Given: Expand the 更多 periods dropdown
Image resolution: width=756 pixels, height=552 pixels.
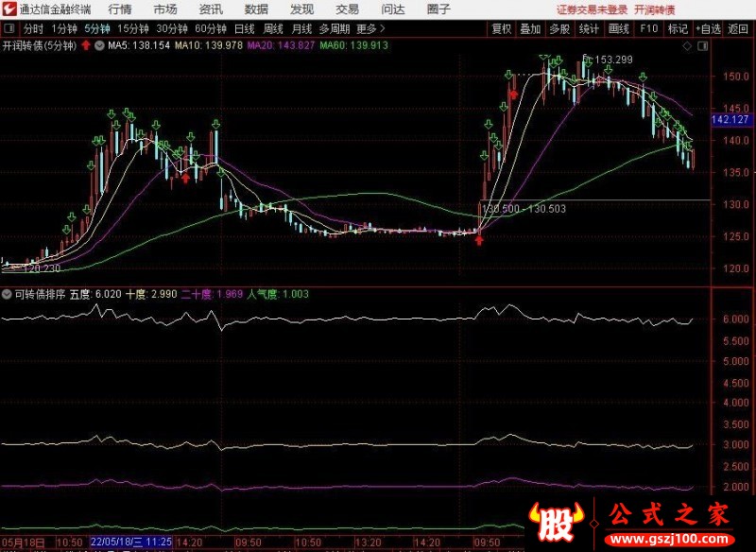Looking at the screenshot, I should [x=366, y=28].
